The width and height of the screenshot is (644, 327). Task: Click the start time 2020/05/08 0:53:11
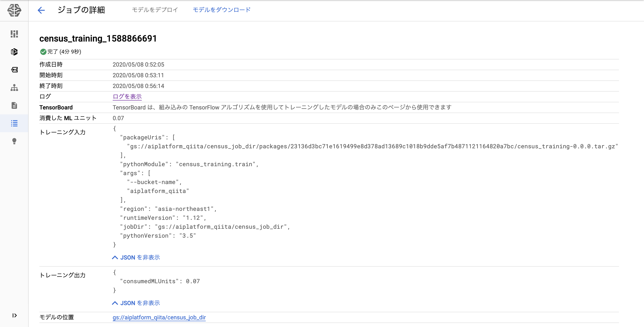[x=138, y=75]
